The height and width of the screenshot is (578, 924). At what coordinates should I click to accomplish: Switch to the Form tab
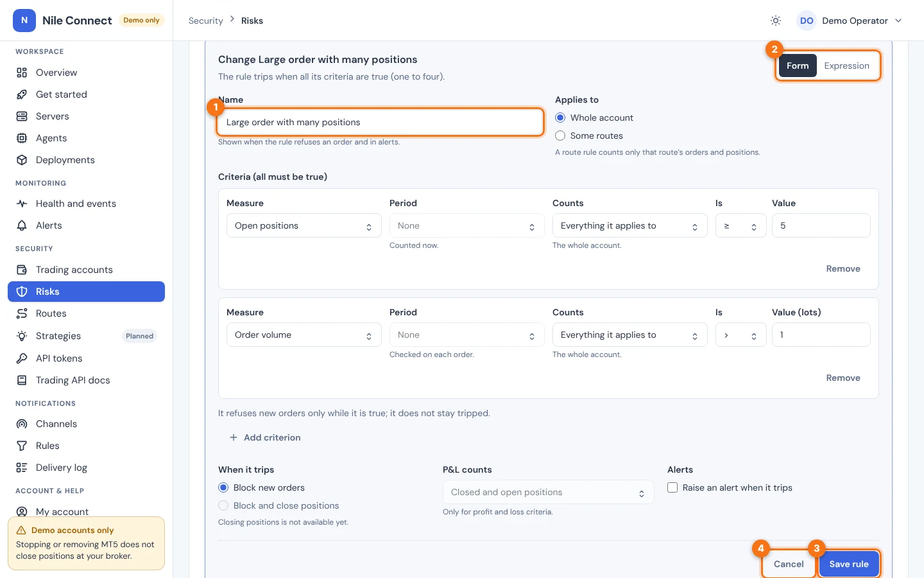(x=798, y=66)
